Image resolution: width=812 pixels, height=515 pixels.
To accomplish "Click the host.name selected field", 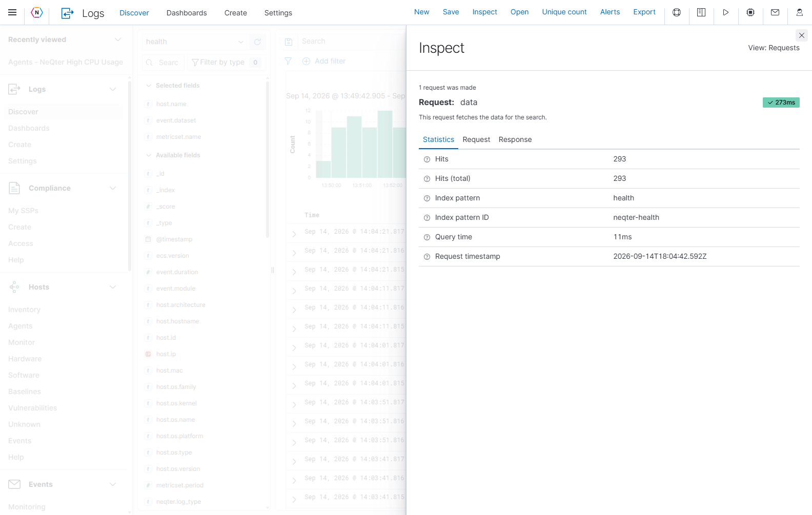I will [x=171, y=104].
